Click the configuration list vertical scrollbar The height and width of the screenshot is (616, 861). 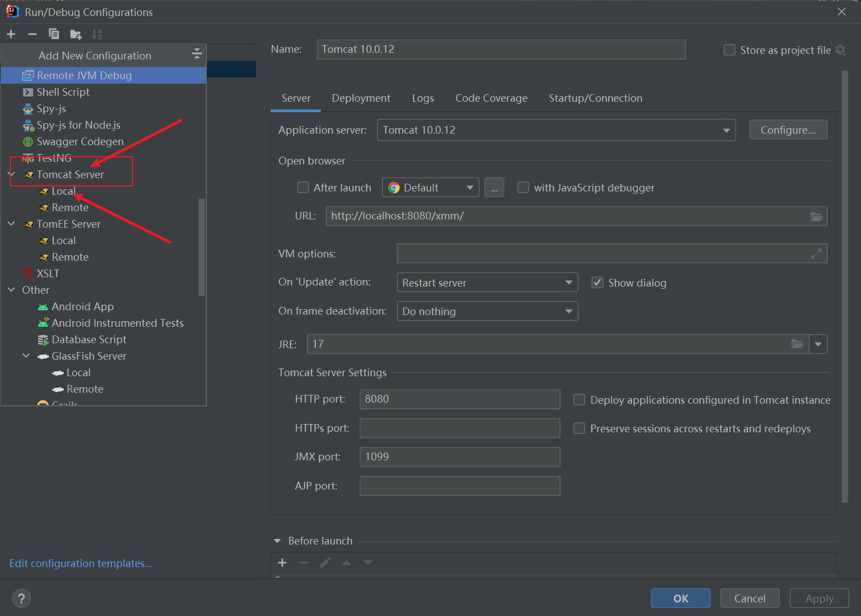(202, 248)
